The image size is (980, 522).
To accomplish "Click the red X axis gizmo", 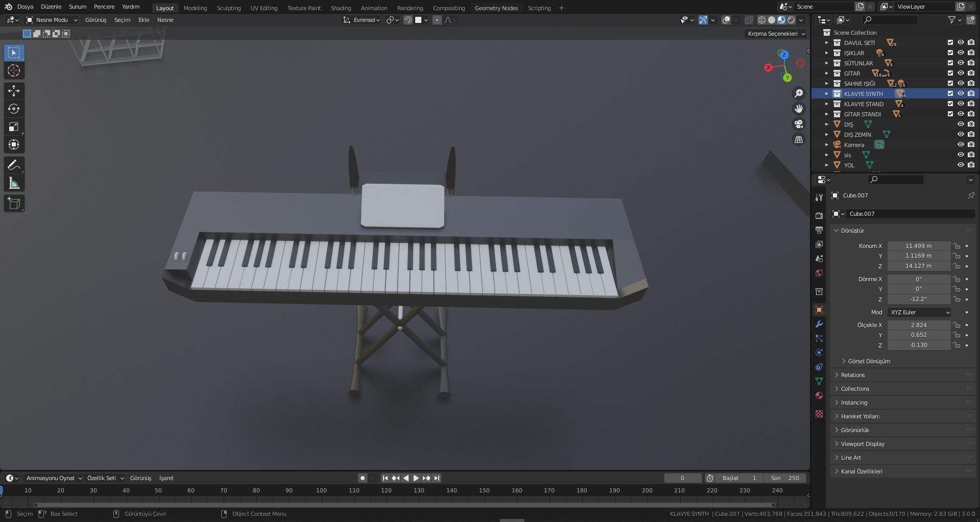I will tap(768, 67).
